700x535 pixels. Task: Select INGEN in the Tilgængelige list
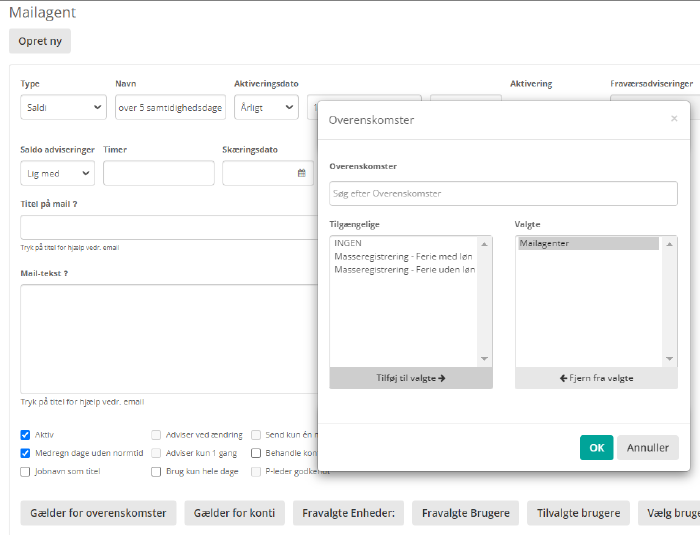pyautogui.click(x=349, y=243)
